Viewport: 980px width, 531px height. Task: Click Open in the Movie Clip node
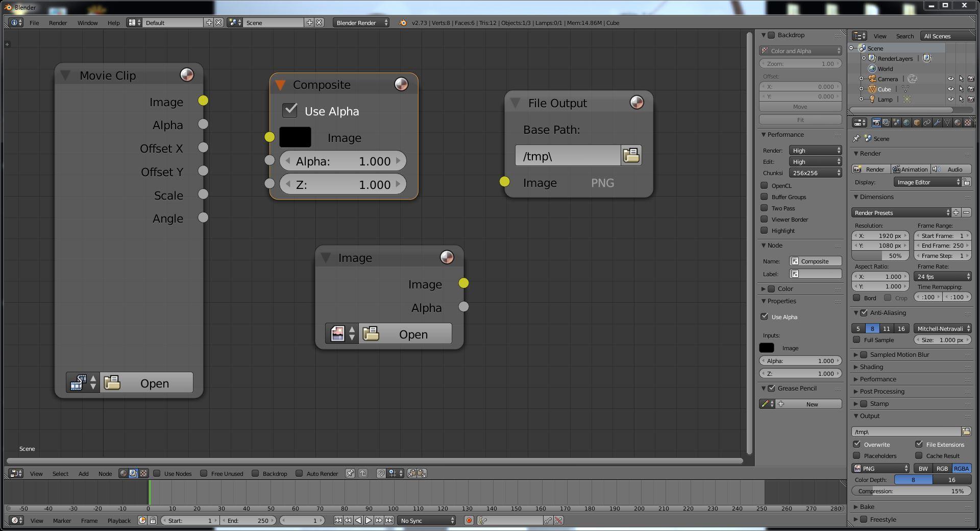[x=146, y=383]
